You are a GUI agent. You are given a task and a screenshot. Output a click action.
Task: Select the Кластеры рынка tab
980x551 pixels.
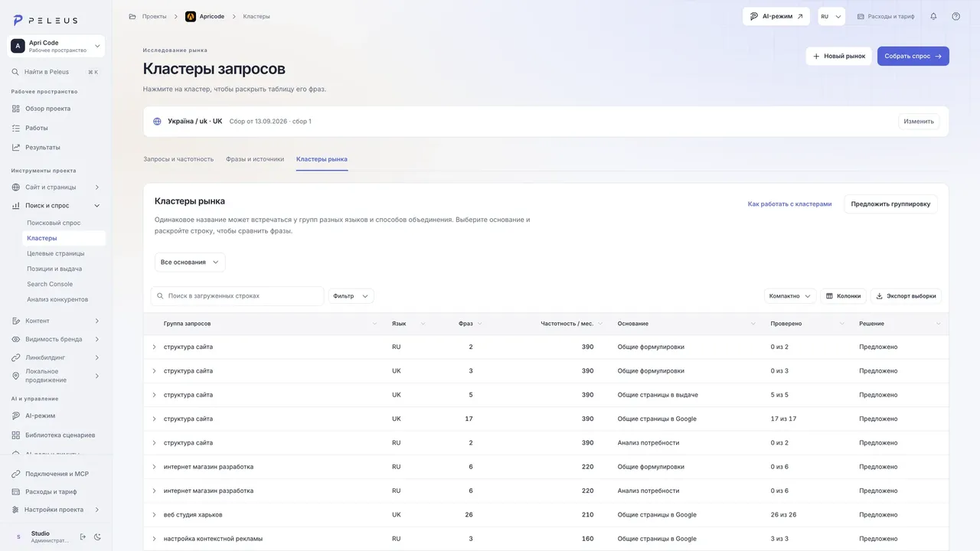(x=322, y=159)
